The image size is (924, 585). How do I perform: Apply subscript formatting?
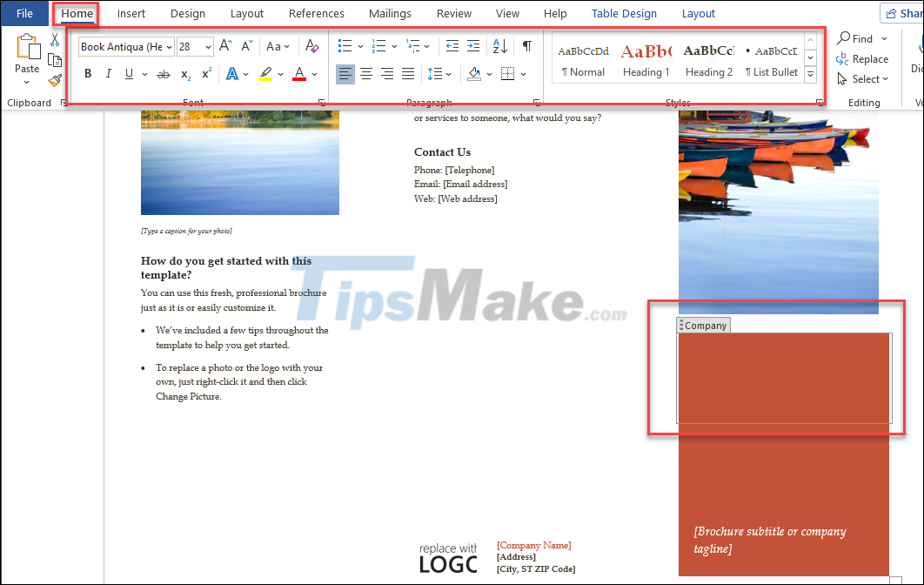(184, 73)
